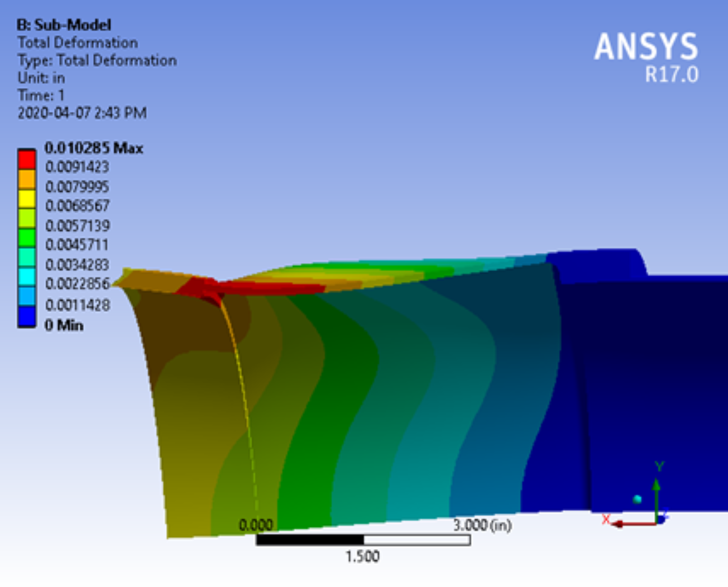Select the orange legend band below red
728x587 pixels.
pyautogui.click(x=27, y=178)
